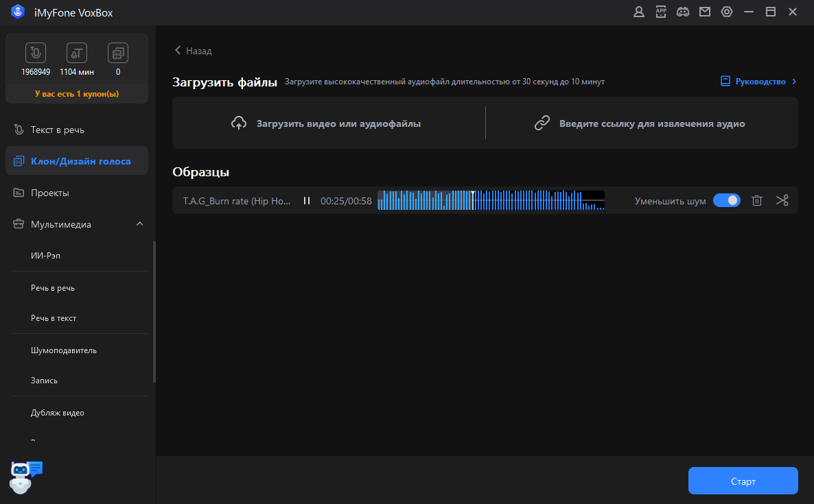The image size is (814, 504).
Task: Click the link chain icon
Action: [x=542, y=123]
